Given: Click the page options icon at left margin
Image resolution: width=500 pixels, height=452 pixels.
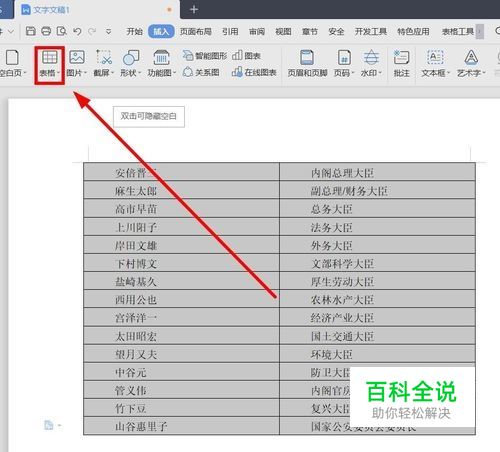Looking at the screenshot, I should (49, 425).
